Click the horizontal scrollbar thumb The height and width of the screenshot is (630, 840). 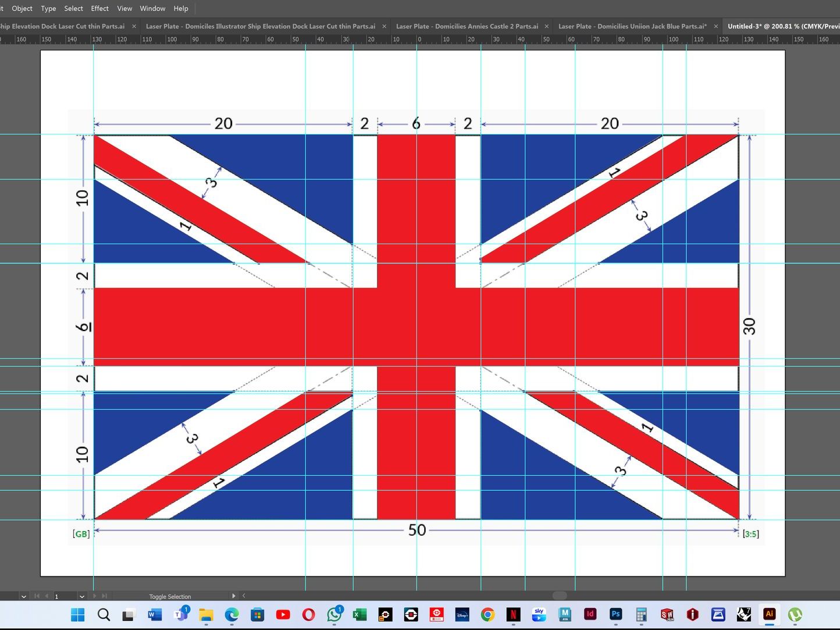559,596
